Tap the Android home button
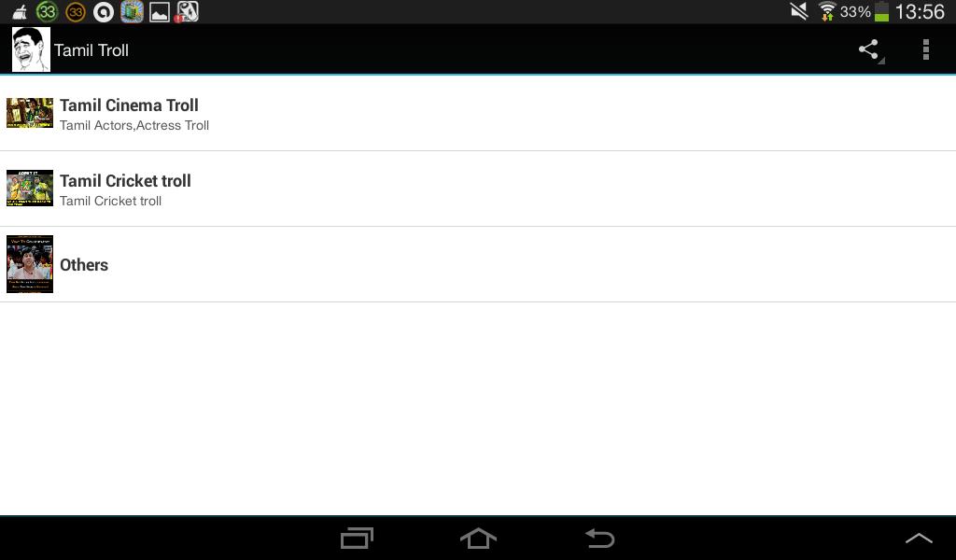The image size is (956, 560). [478, 538]
